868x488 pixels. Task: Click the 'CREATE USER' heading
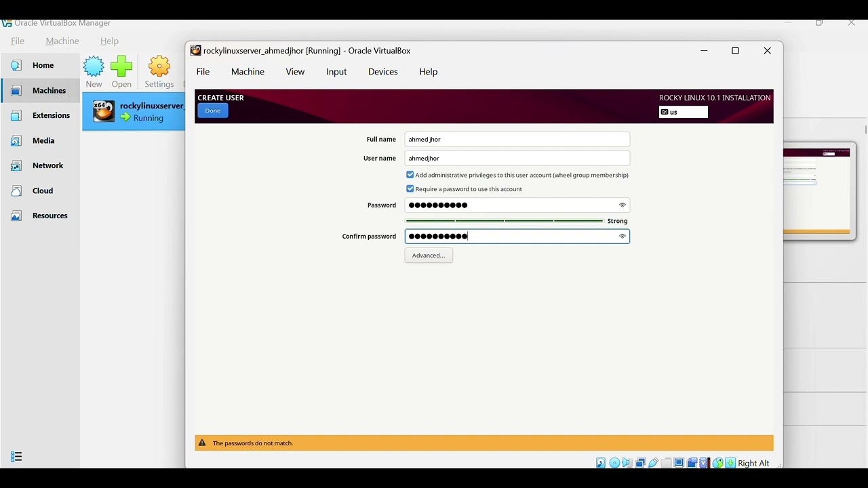point(220,98)
